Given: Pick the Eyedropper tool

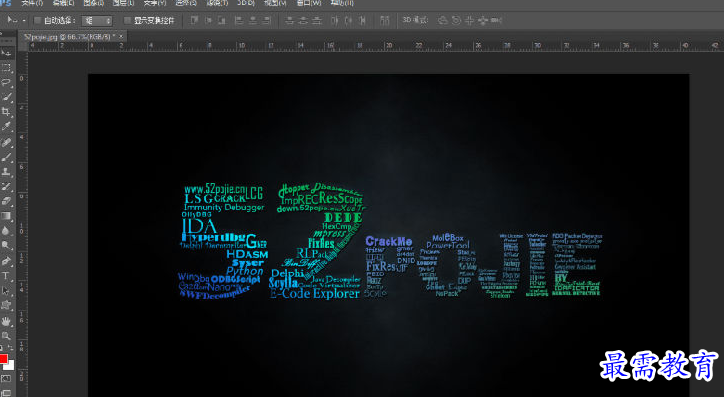Looking at the screenshot, I should [x=6, y=126].
